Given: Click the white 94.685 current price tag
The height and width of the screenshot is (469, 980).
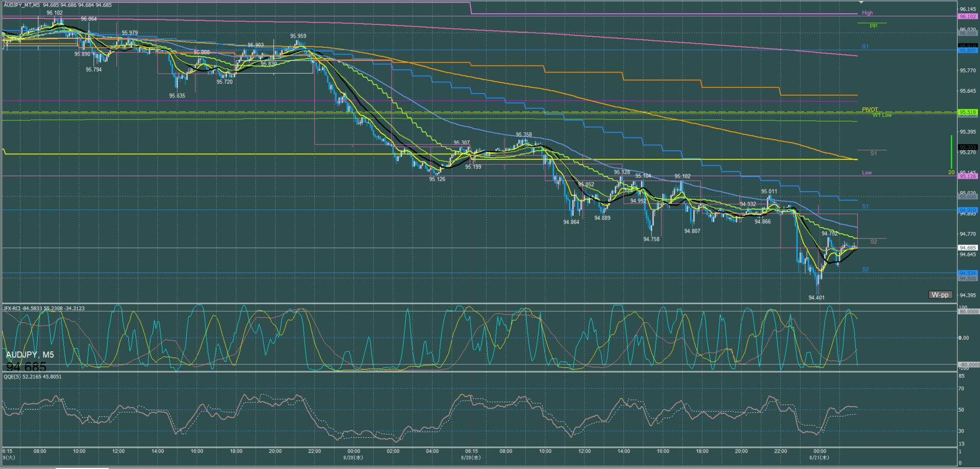Looking at the screenshot, I should point(968,248).
